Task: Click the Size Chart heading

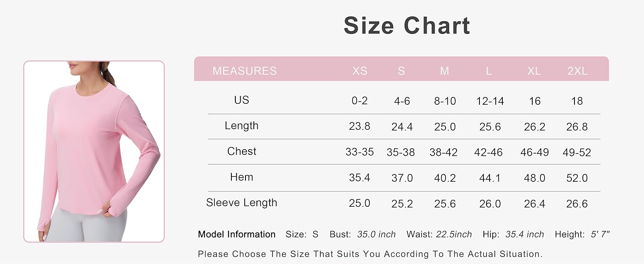Action: [x=407, y=26]
